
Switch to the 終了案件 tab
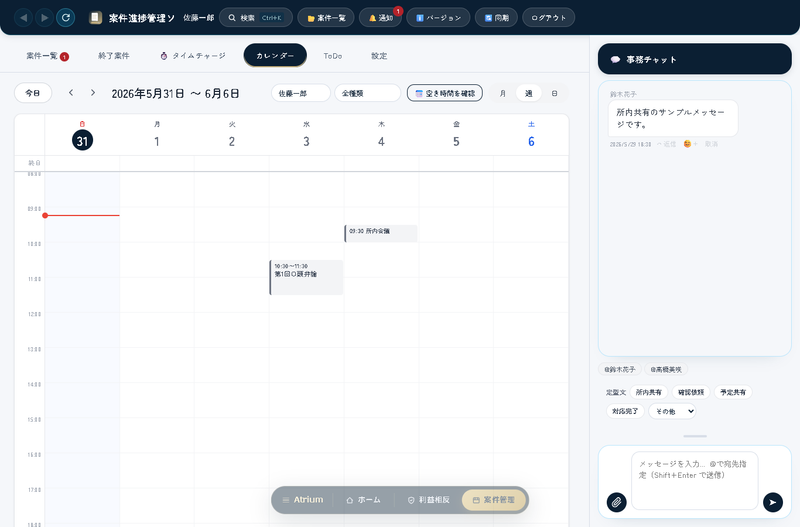[114, 56]
